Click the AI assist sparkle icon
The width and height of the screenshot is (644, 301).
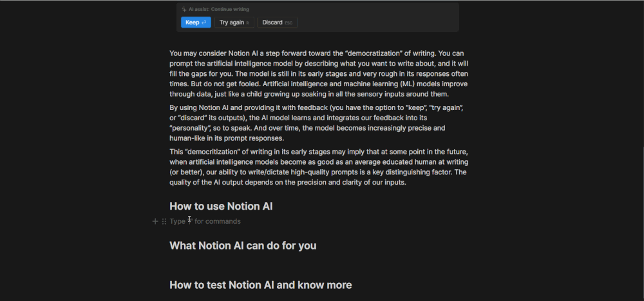[184, 10]
